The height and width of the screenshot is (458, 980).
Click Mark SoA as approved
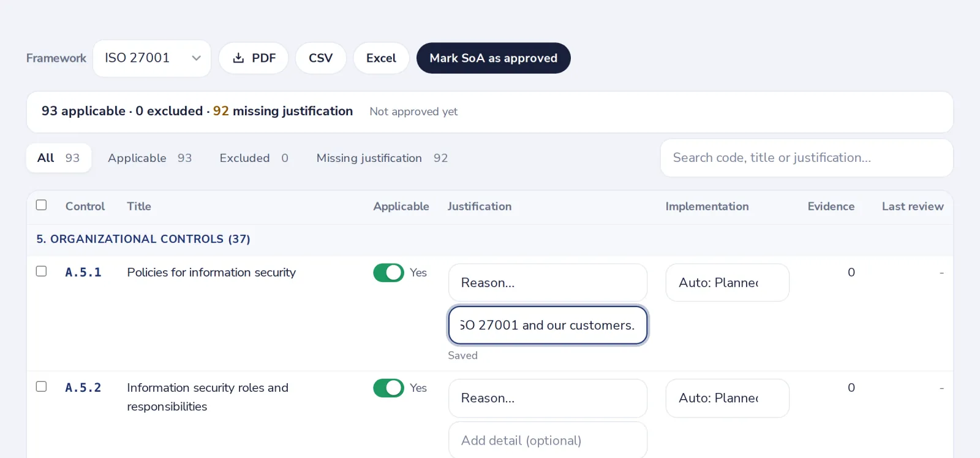coord(494,58)
